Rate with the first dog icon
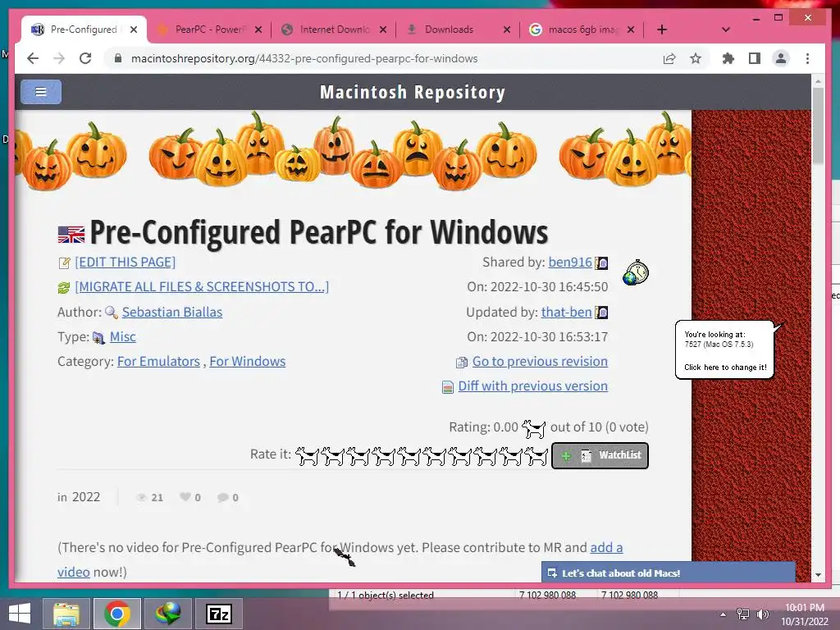Screen dimensions: 840x630 [307, 456]
